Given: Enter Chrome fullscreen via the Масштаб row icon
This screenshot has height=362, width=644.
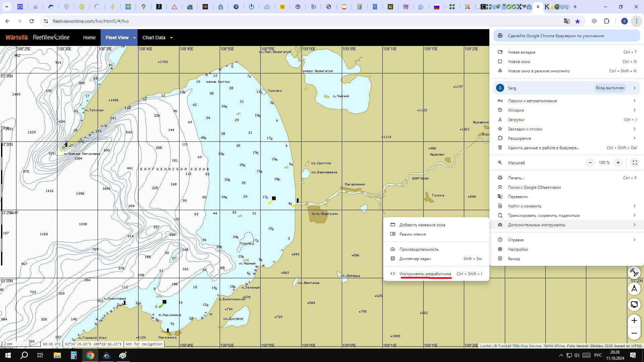Looking at the screenshot, I should click(635, 163).
